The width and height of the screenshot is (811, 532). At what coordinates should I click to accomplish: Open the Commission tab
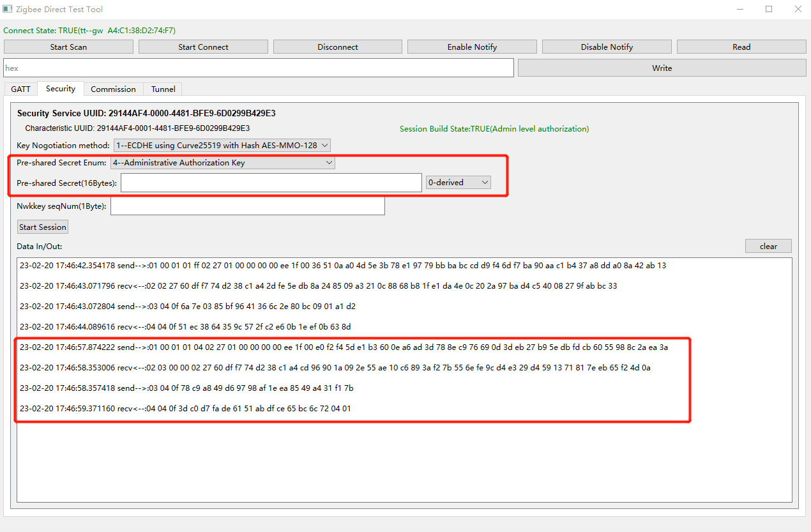click(x=113, y=89)
